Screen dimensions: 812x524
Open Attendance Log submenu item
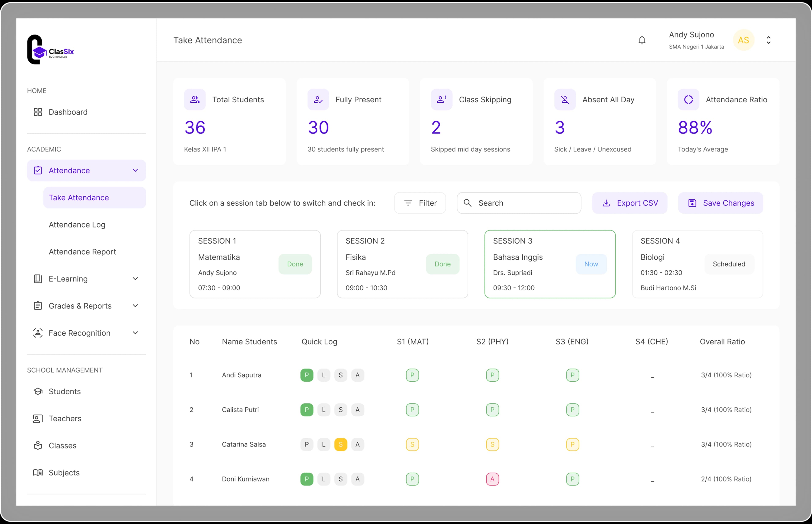pyautogui.click(x=95, y=225)
